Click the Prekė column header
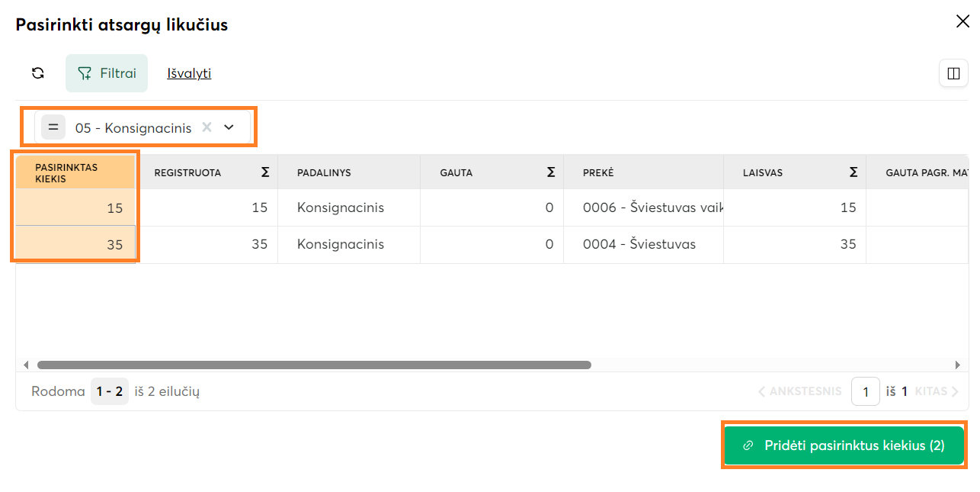Screen dimensions: 980x492 click(598, 172)
